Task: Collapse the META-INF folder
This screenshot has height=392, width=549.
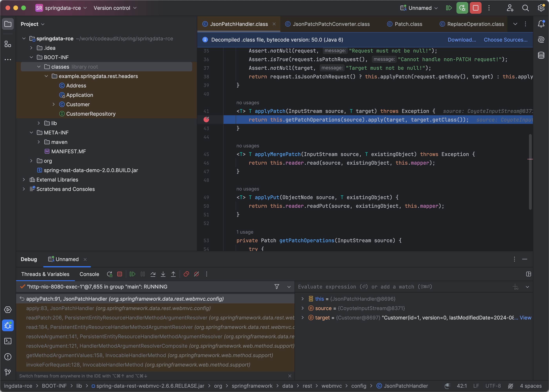Action: 31,132
